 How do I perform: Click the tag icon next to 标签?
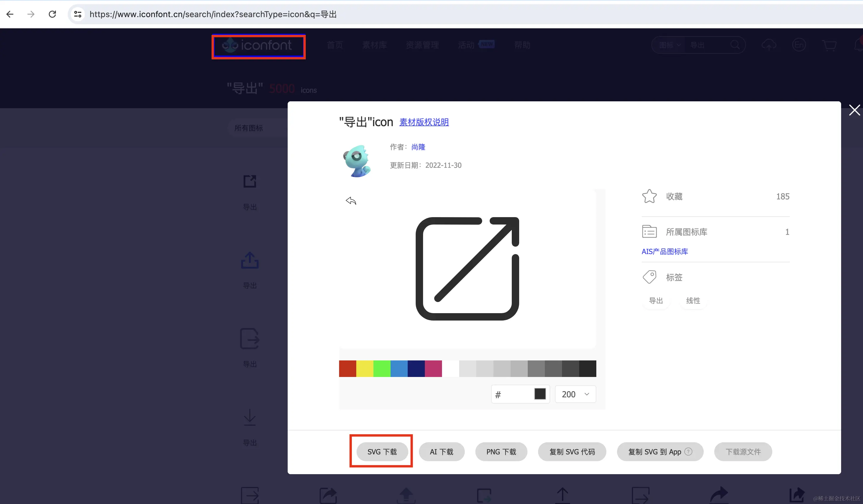[x=649, y=277]
